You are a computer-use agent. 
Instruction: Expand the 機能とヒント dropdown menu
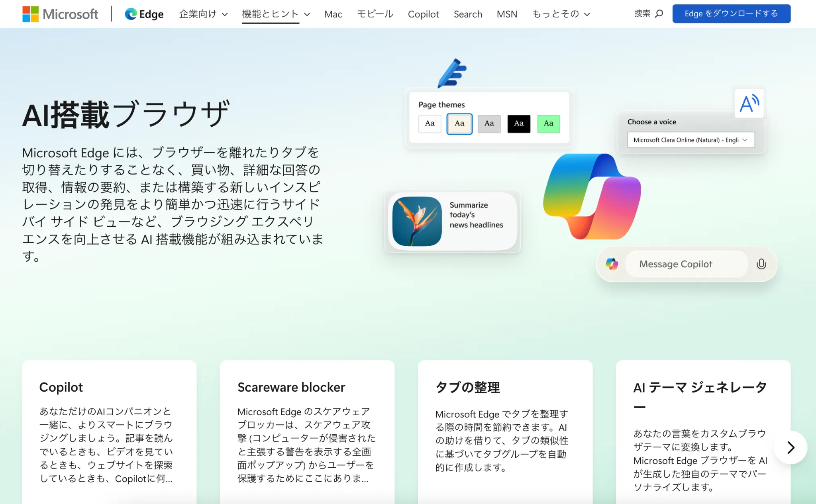point(276,14)
